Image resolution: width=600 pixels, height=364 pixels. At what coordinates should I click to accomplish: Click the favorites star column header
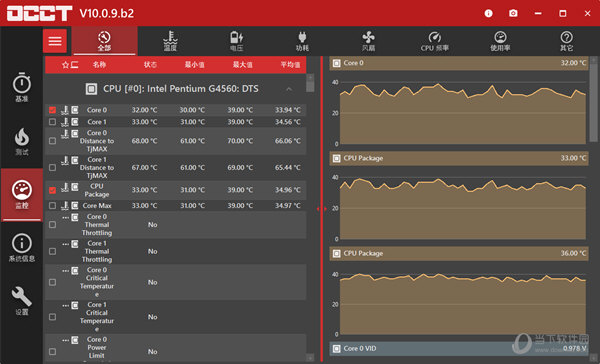65,65
